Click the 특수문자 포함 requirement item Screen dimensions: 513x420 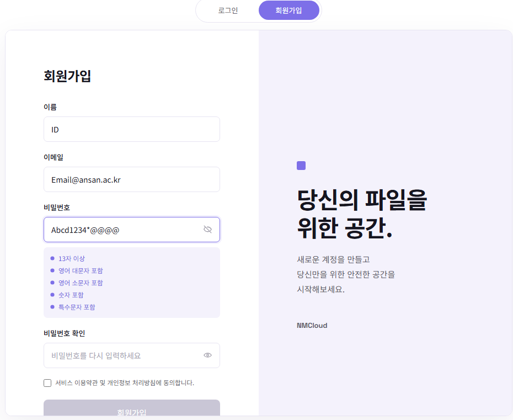[x=73, y=307]
